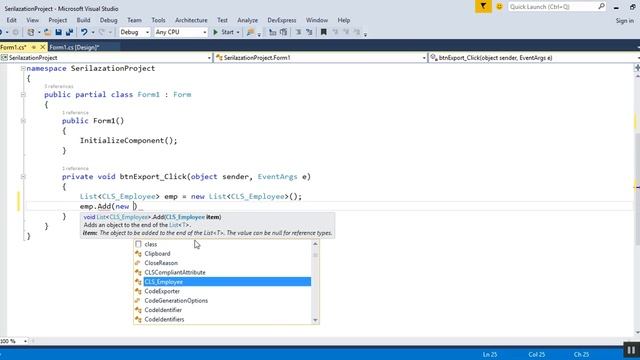
Task: Select CodeExporter in IntelliSense list
Action: pyautogui.click(x=222, y=291)
